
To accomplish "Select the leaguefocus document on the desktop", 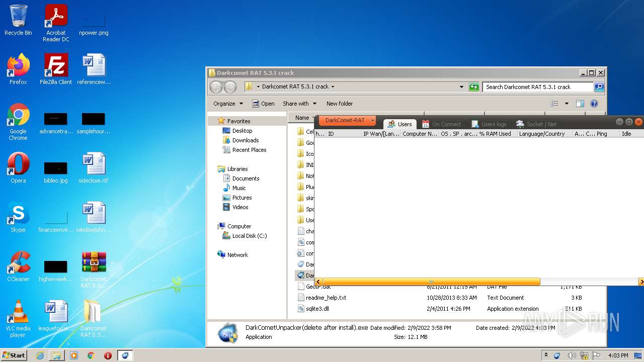I will (x=56, y=316).
